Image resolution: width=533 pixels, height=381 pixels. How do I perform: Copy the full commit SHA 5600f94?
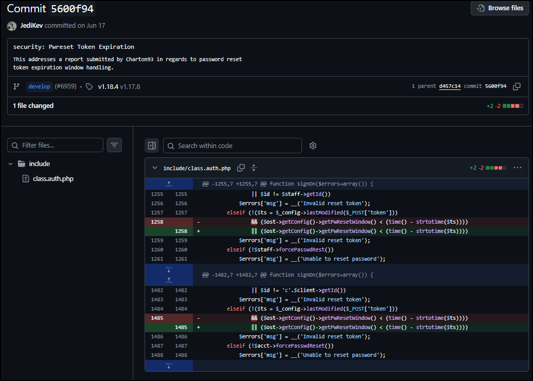click(517, 86)
